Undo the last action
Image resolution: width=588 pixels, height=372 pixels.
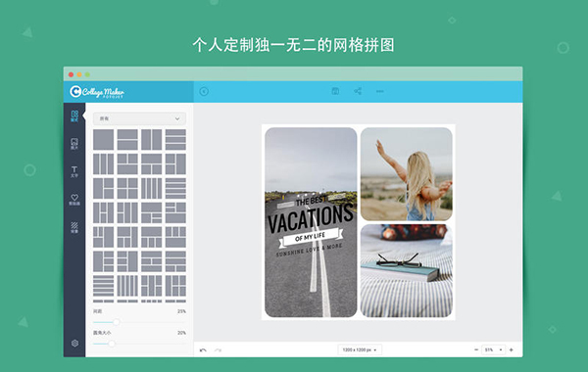[x=203, y=350]
